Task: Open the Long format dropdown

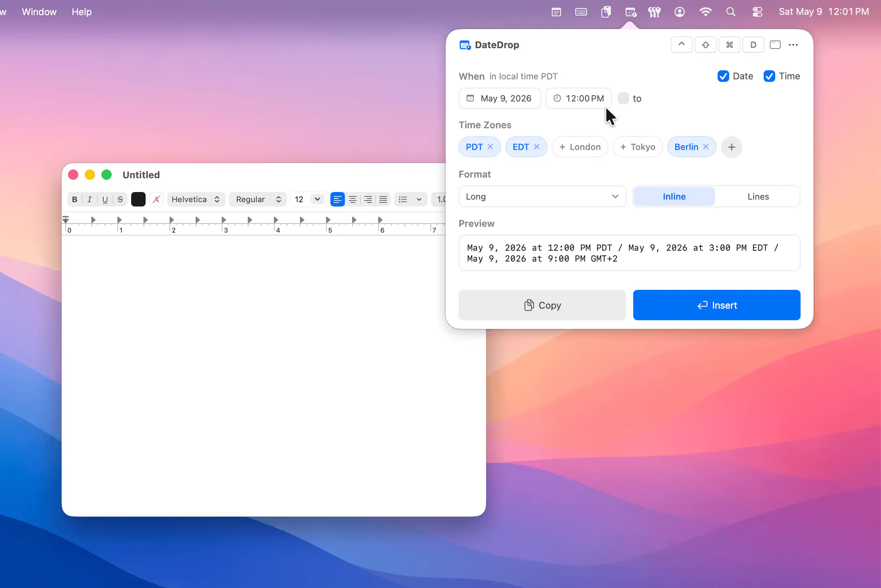Action: (542, 196)
